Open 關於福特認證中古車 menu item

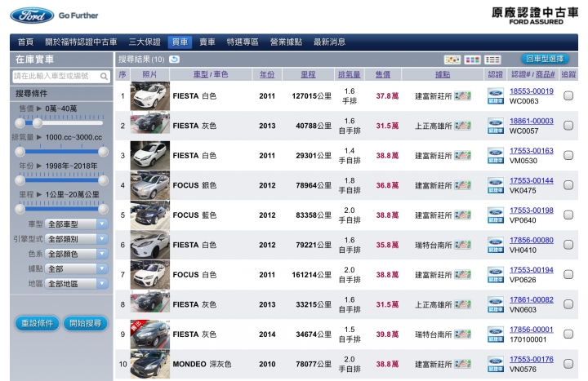[81, 42]
